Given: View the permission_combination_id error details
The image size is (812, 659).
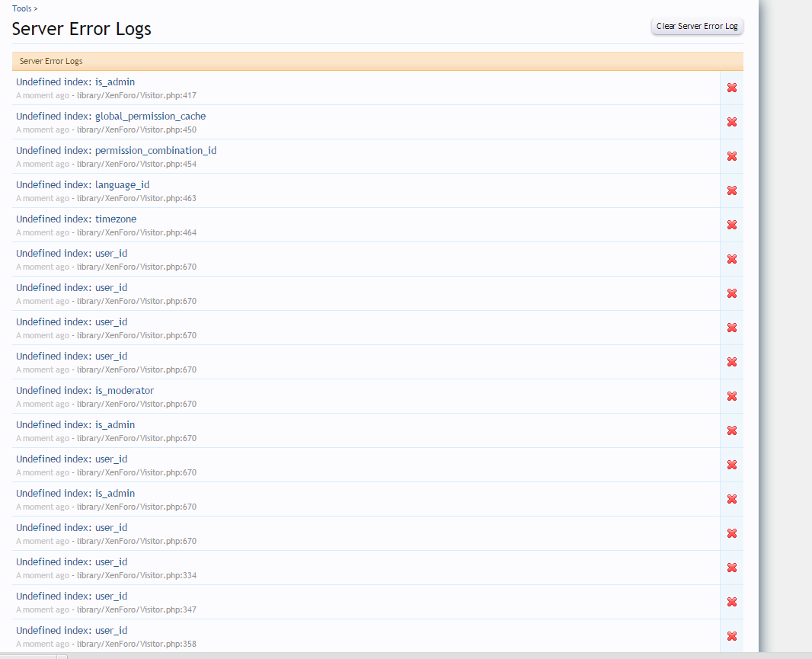Looking at the screenshot, I should pyautogui.click(x=116, y=151).
